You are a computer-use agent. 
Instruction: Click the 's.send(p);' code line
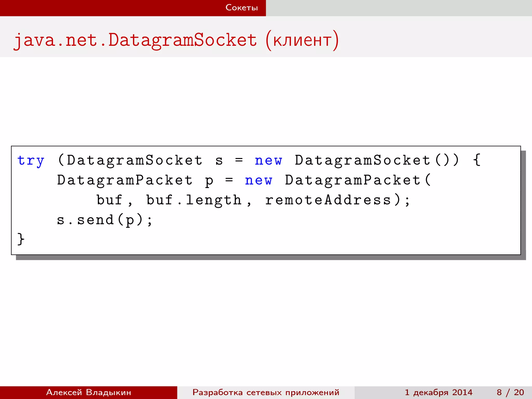[105, 220]
